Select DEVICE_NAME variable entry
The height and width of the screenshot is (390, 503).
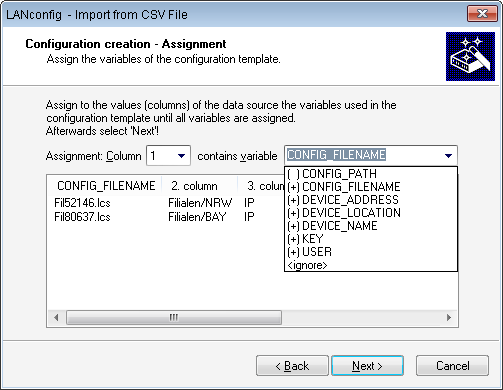371,226
